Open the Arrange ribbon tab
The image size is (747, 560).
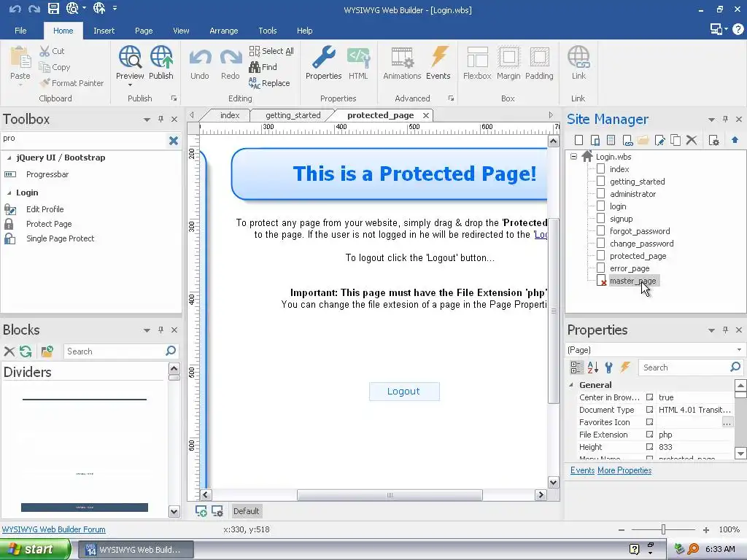point(223,31)
